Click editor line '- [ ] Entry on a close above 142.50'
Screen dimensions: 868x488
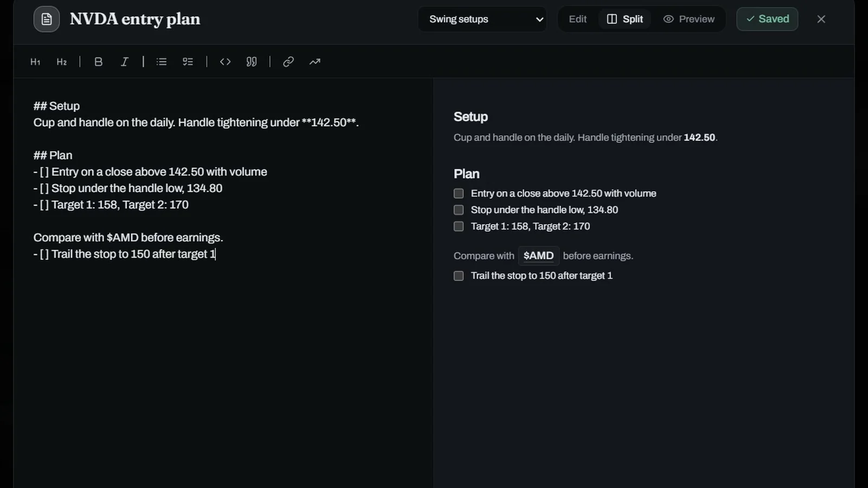150,172
